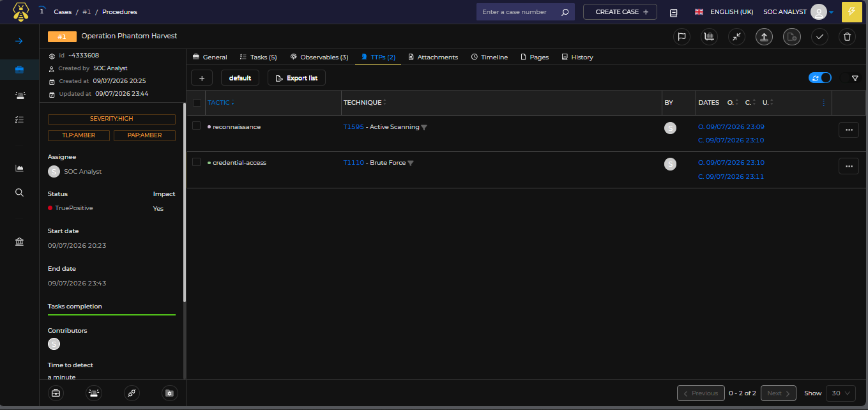The width and height of the screenshot is (868, 410).
Task: Open the filter funnel at table right
Action: click(855, 78)
